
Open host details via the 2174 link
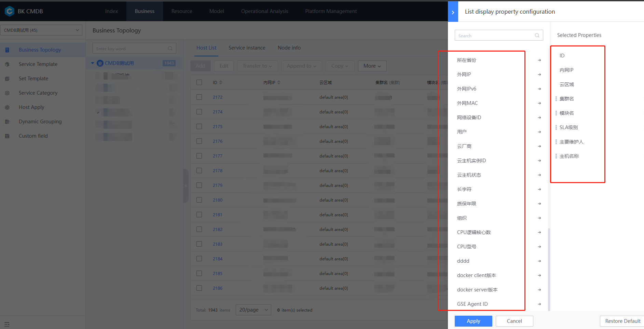coord(218,112)
